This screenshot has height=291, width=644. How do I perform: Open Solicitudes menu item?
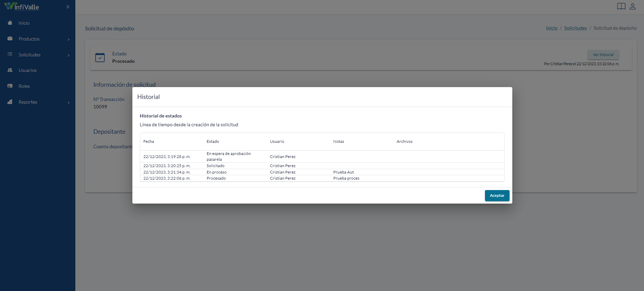29,55
